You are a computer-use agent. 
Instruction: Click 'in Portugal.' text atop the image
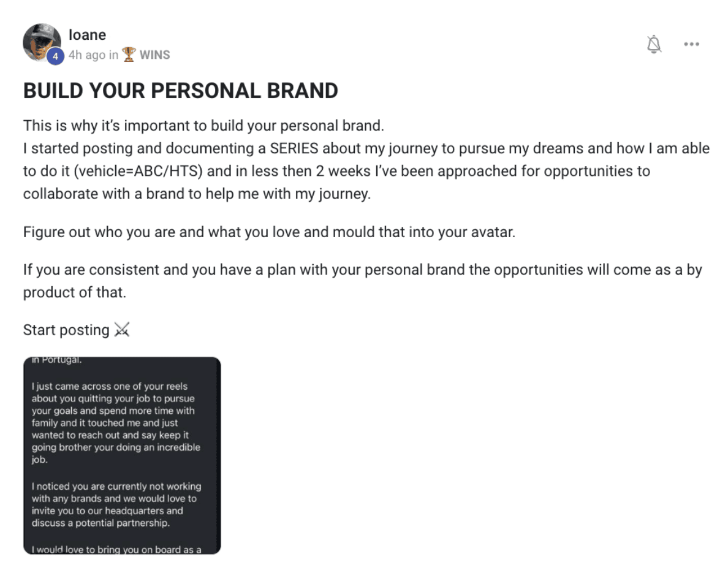tap(56, 360)
